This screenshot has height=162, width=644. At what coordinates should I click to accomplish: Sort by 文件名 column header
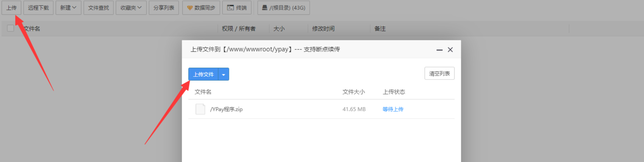(32, 29)
